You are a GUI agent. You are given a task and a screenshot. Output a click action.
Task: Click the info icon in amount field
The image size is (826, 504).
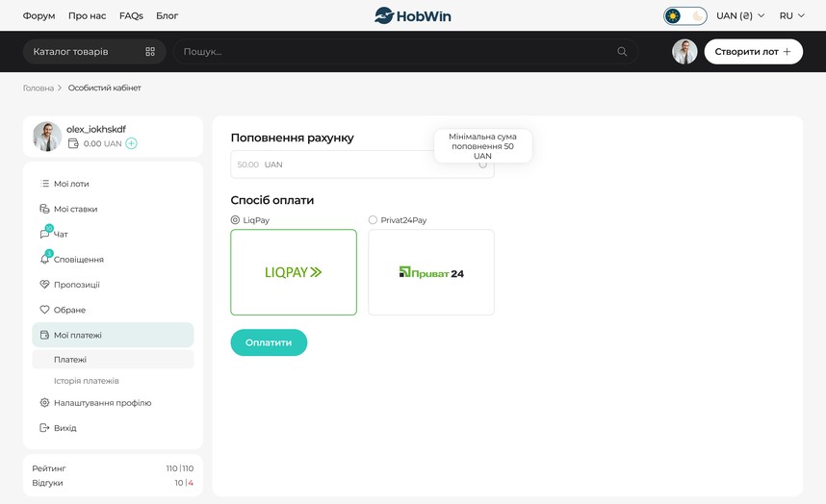point(482,164)
